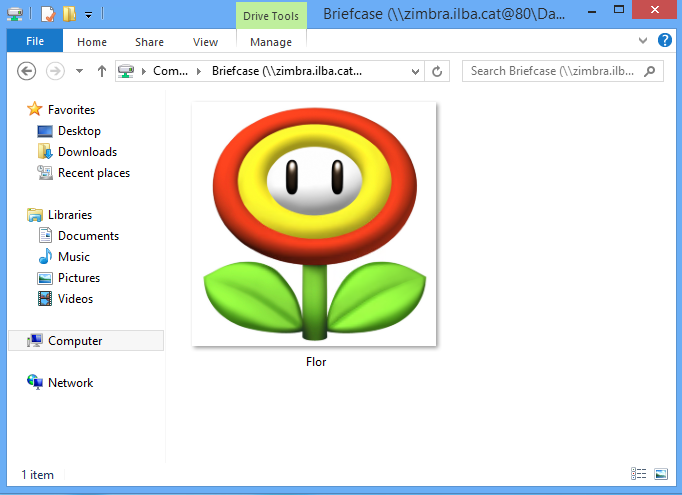Screen dimensions: 682x495
Task: Click the search magnifier icon
Action: [650, 71]
